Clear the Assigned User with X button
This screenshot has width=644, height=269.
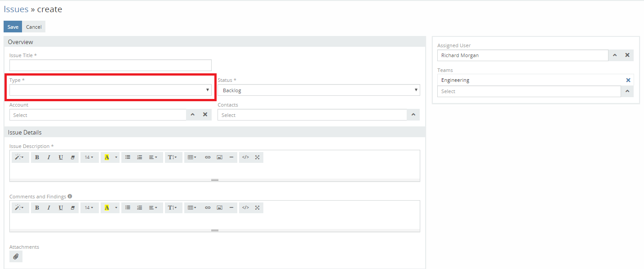click(627, 55)
